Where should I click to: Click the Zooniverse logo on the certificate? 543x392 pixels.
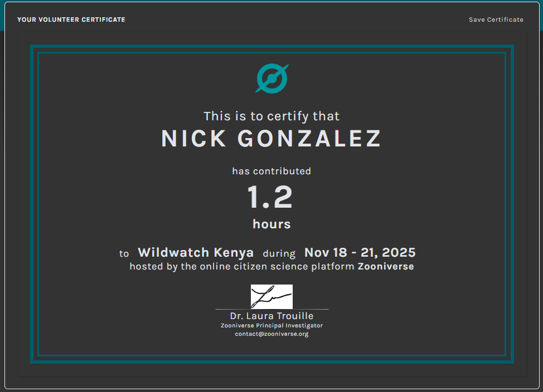tap(272, 79)
